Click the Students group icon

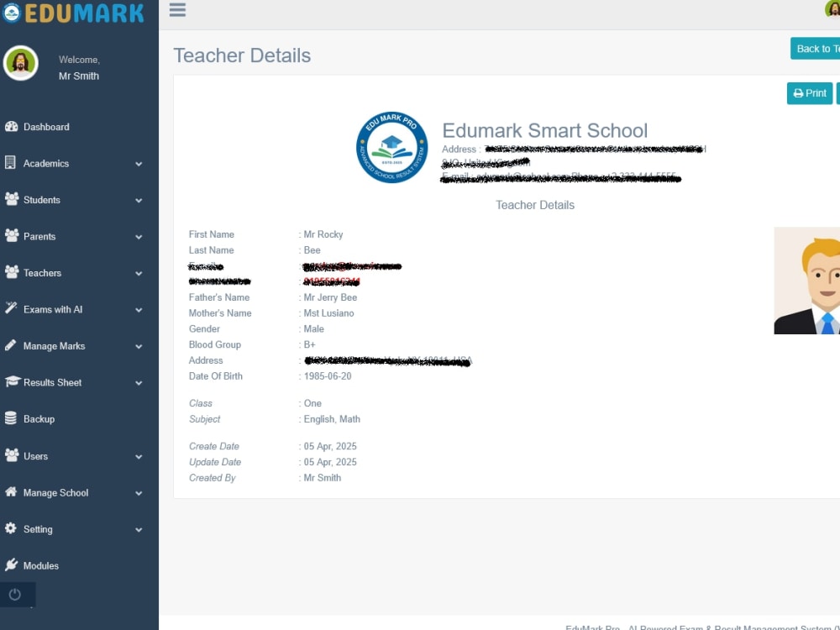[x=11, y=199]
